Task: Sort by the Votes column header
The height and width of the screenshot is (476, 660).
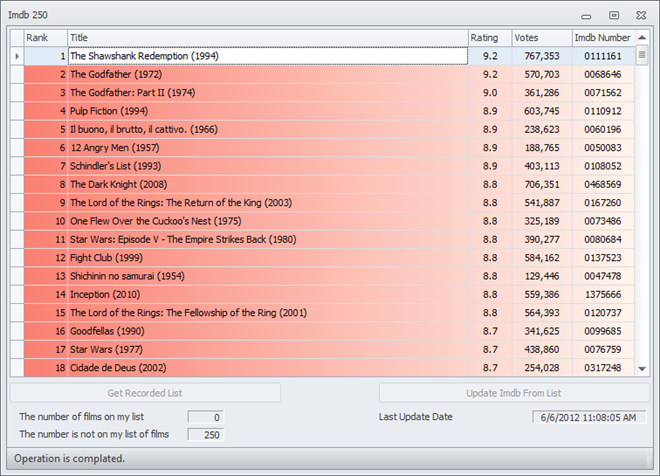Action: 542,38
